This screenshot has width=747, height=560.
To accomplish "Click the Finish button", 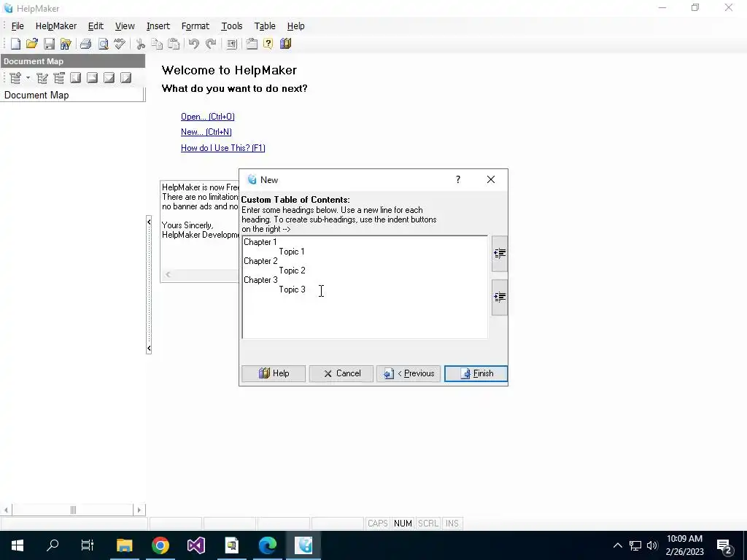I will (x=476, y=374).
